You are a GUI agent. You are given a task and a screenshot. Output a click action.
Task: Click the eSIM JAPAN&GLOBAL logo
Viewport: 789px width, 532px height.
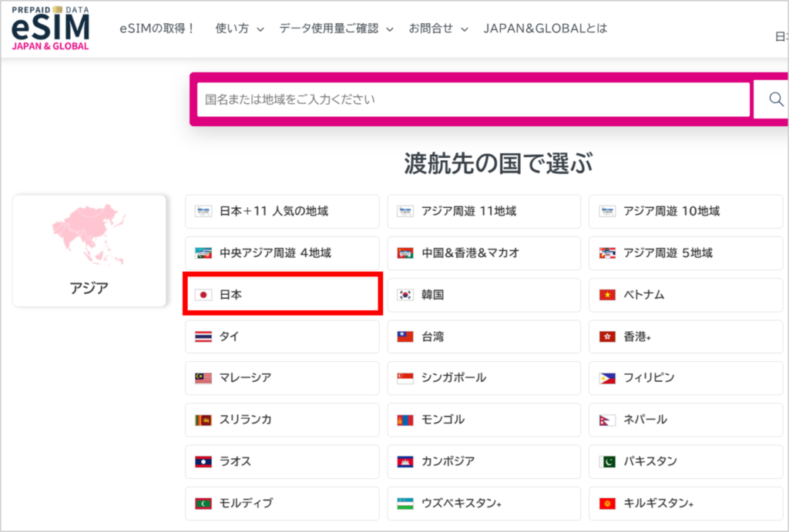49,29
